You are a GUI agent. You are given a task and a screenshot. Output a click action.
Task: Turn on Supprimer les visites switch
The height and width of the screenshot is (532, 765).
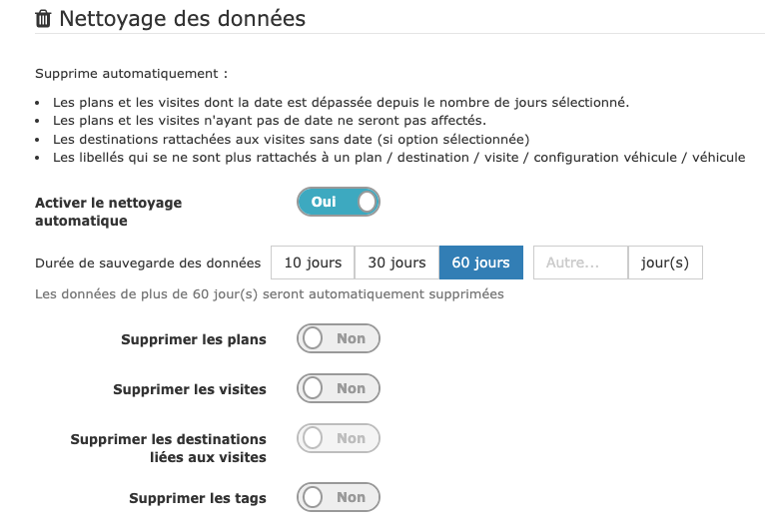(339, 388)
